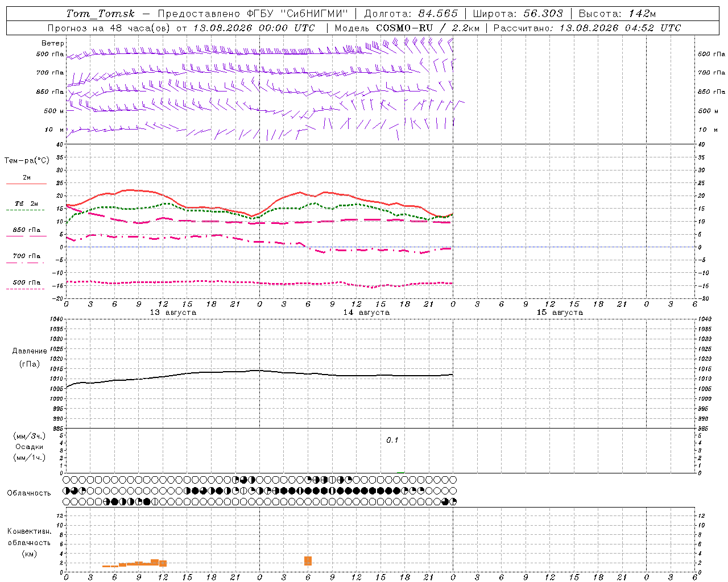Click the first cloud circle in middle cloudiness row
The height and width of the screenshot is (582, 728).
pyautogui.click(x=67, y=490)
